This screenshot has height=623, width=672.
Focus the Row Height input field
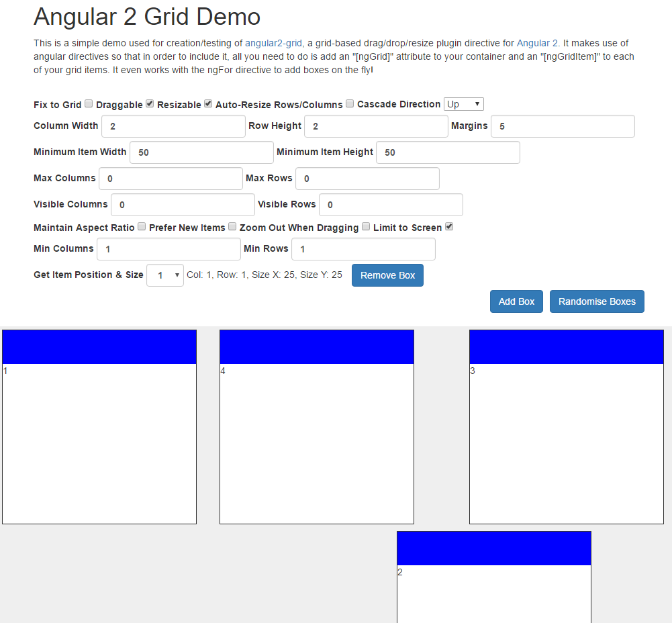[x=377, y=126]
